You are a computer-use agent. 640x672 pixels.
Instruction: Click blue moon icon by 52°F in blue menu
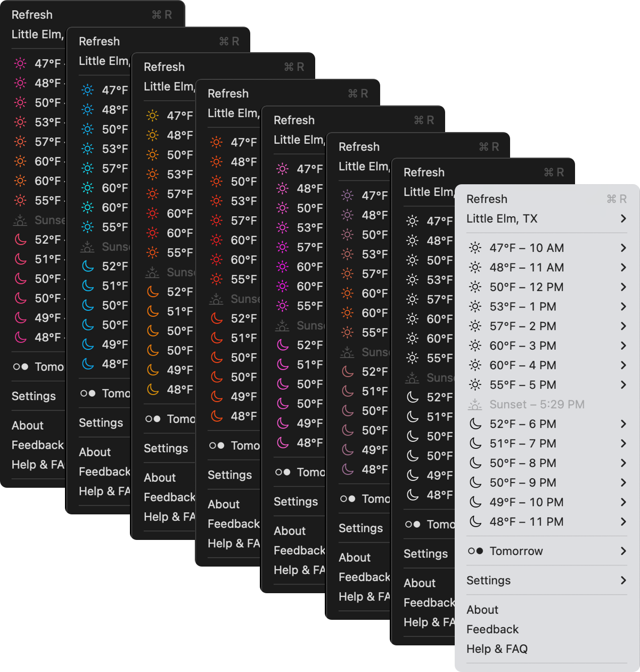click(87, 266)
